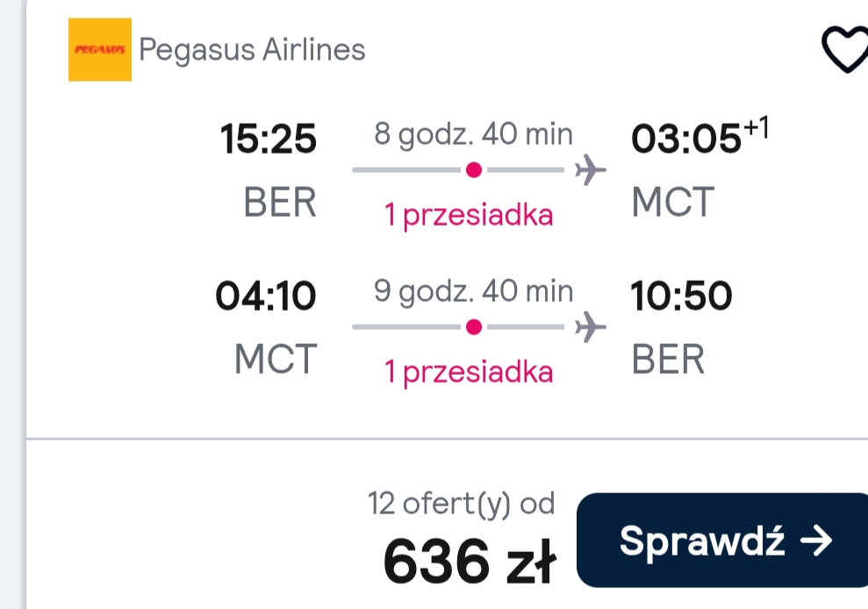Select the 03:05 +1 arrival time

point(700,136)
